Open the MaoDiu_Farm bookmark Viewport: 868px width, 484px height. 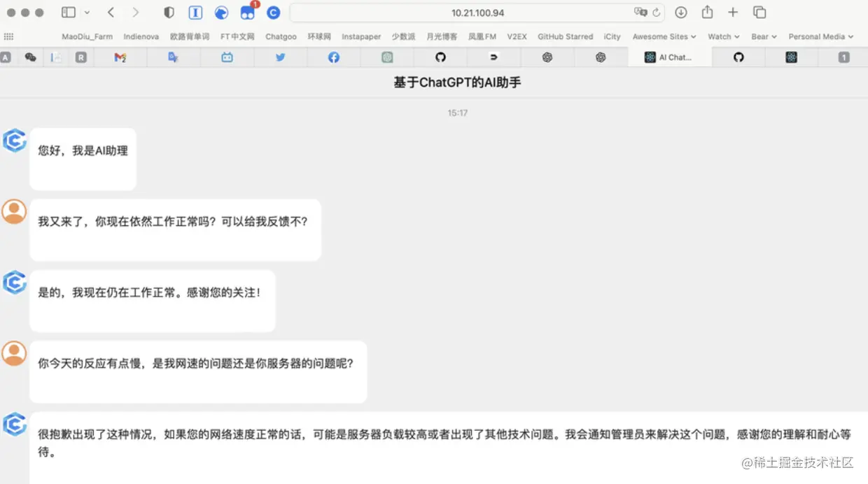click(87, 36)
